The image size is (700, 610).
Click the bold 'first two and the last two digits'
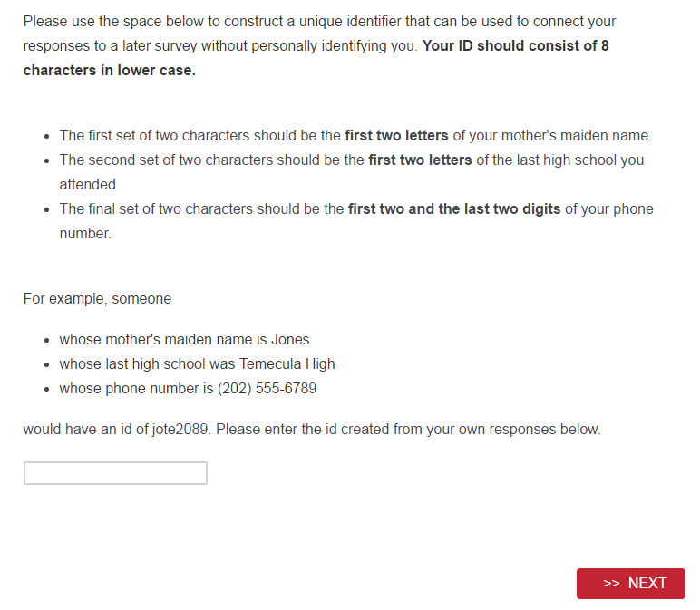click(453, 209)
